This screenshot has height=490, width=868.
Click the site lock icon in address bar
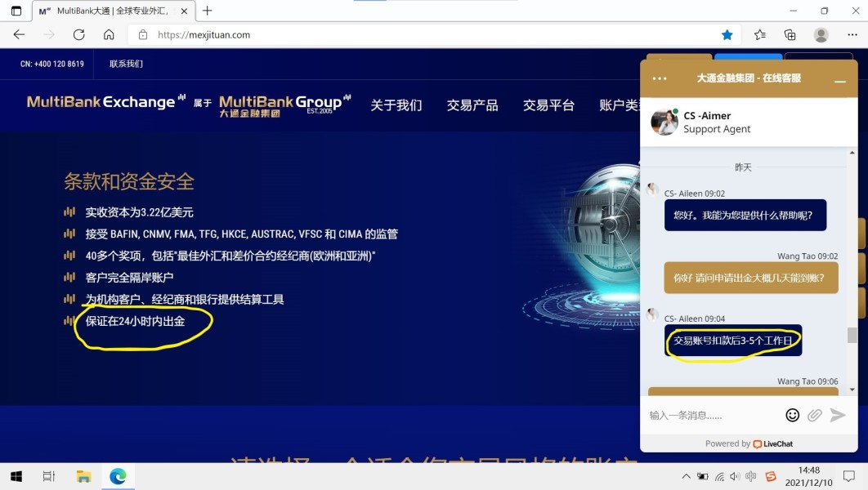[x=143, y=35]
